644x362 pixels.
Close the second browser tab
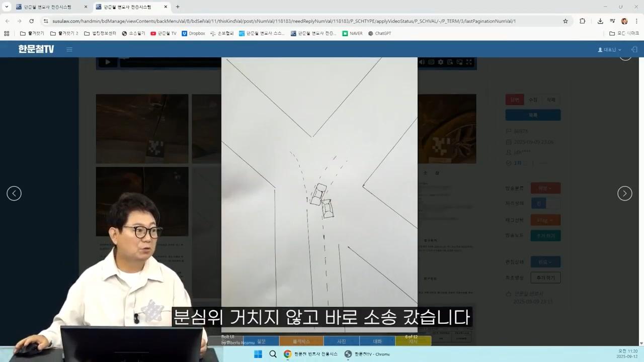(x=166, y=7)
